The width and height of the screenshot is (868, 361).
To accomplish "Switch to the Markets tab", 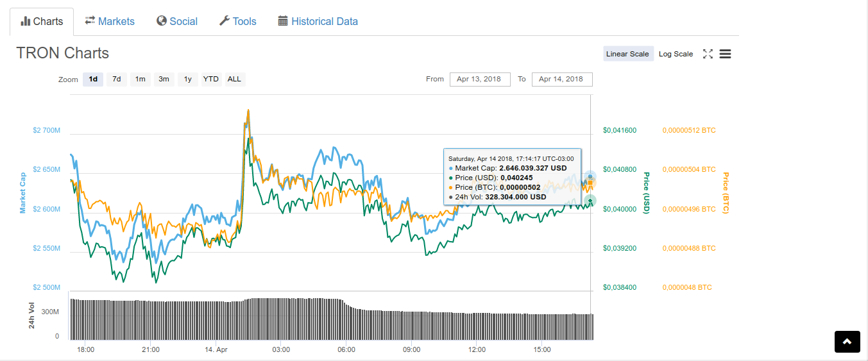I will point(110,21).
